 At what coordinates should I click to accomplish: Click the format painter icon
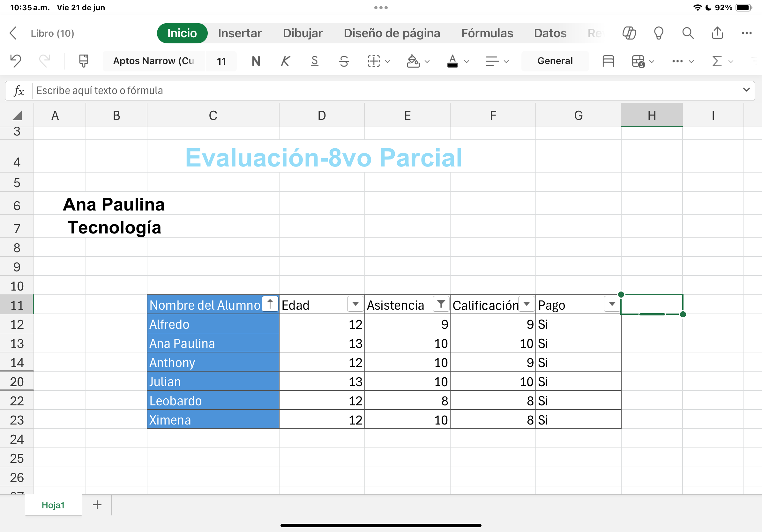point(83,61)
